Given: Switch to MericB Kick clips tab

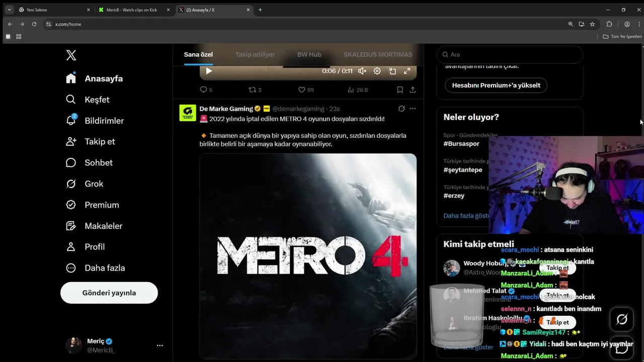Looking at the screenshot, I should [134, 10].
